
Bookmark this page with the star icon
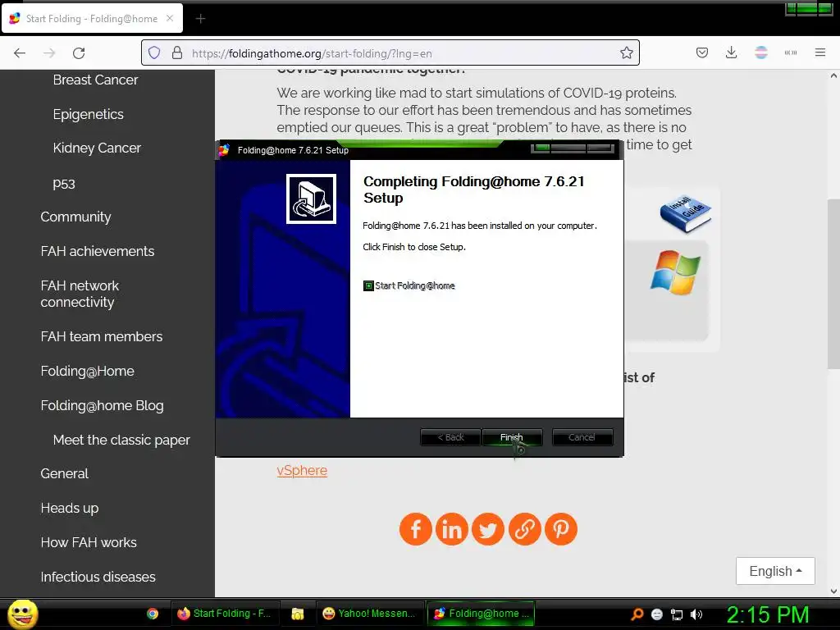(626, 53)
